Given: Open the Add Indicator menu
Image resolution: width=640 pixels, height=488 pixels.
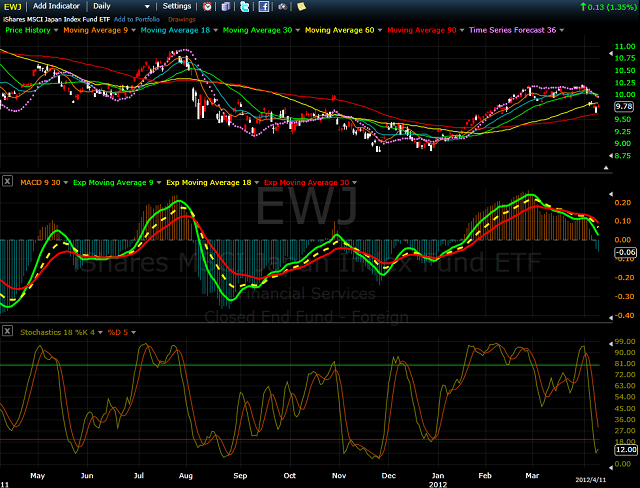Looking at the screenshot, I should pyautogui.click(x=56, y=6).
